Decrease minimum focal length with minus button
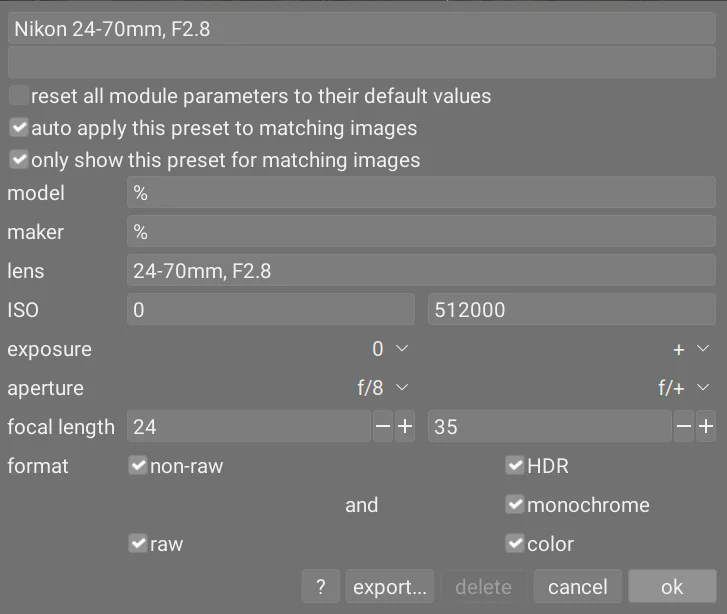 pyautogui.click(x=383, y=426)
